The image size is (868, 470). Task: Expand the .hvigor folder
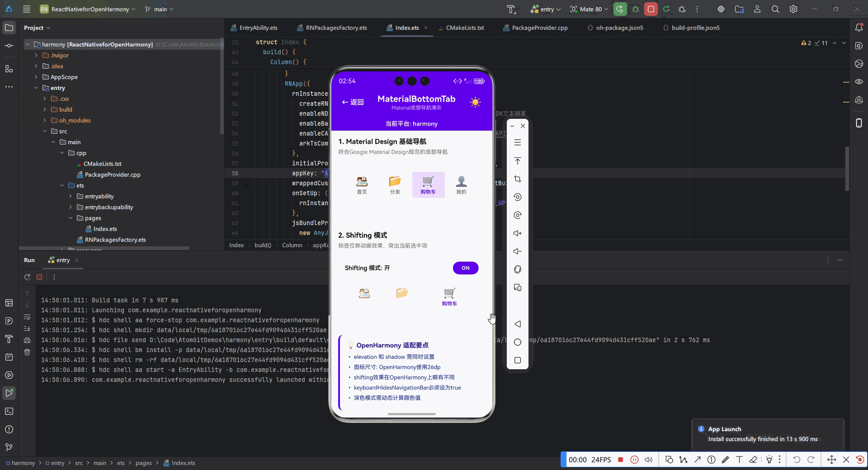[36, 55]
